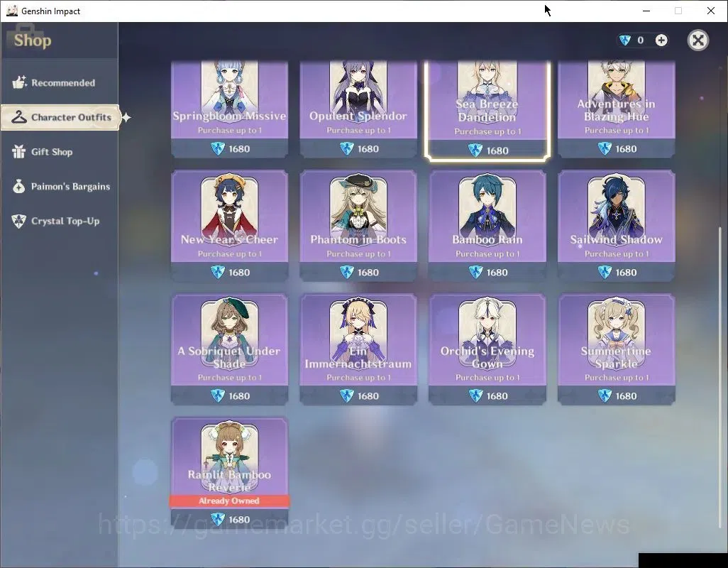Viewport: 728px width, 568px height.
Task: Click "Purchase up to 1" under Bamboo Rain
Action: [487, 254]
